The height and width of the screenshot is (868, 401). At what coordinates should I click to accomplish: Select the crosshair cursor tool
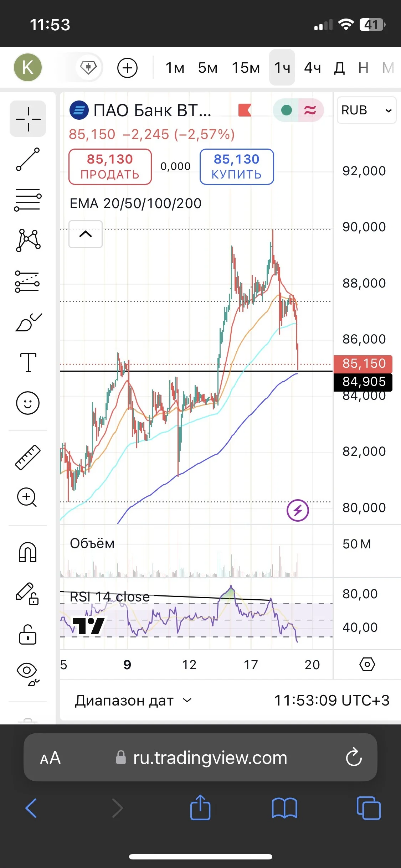tap(28, 119)
